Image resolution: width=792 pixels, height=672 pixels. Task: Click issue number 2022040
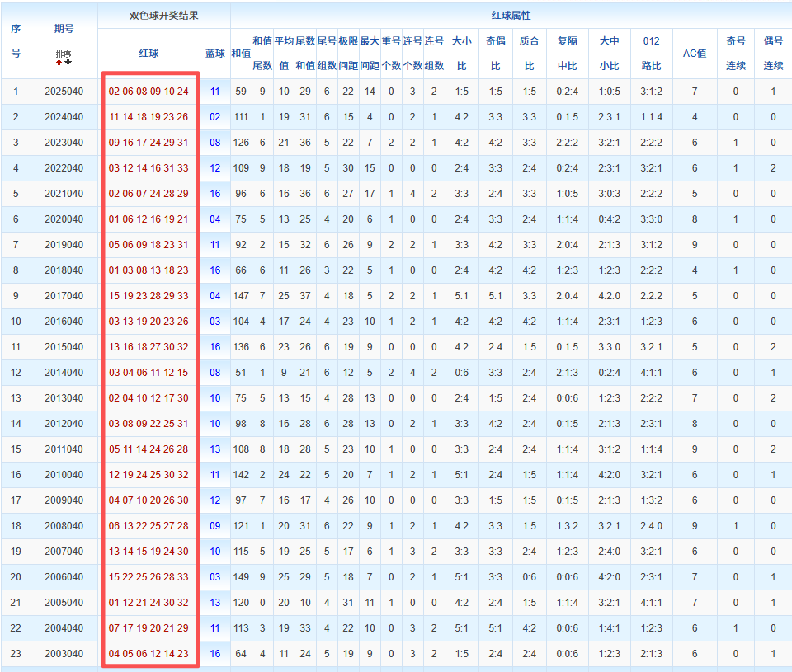[64, 168]
